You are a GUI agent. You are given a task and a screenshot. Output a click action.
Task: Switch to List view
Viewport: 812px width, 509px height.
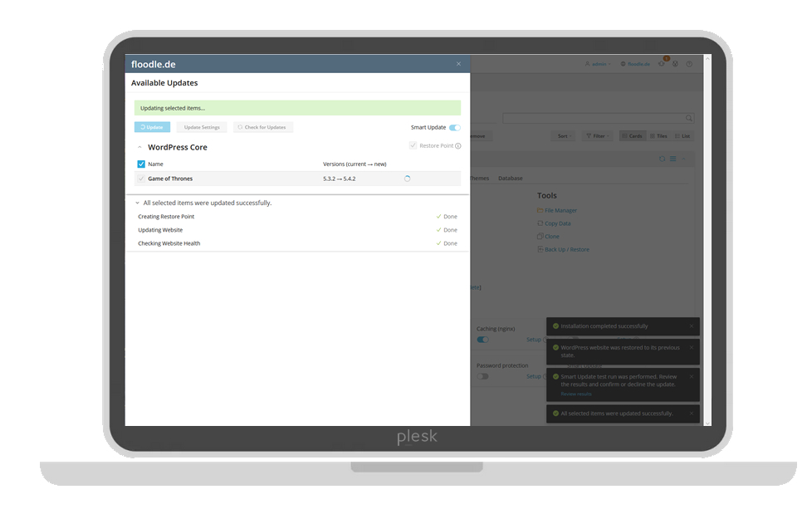pos(682,136)
